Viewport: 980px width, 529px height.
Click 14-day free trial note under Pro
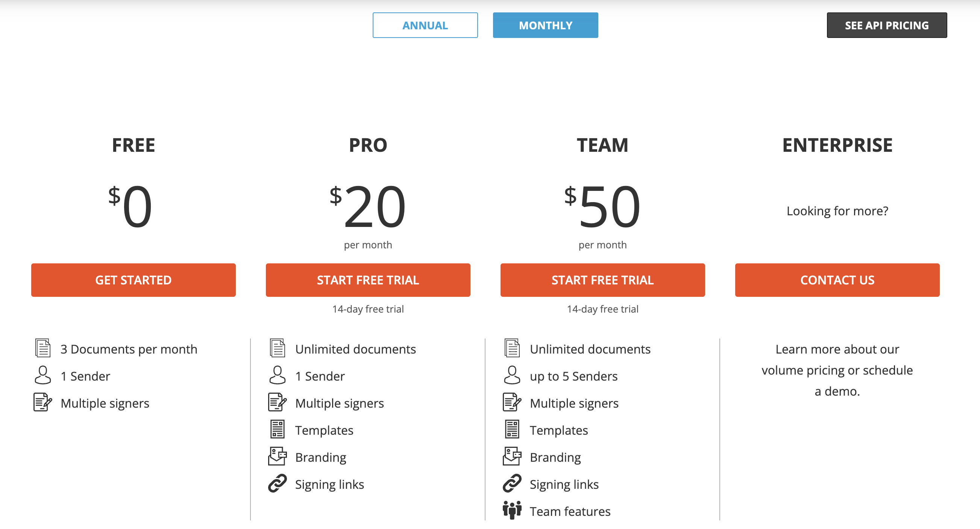368,309
